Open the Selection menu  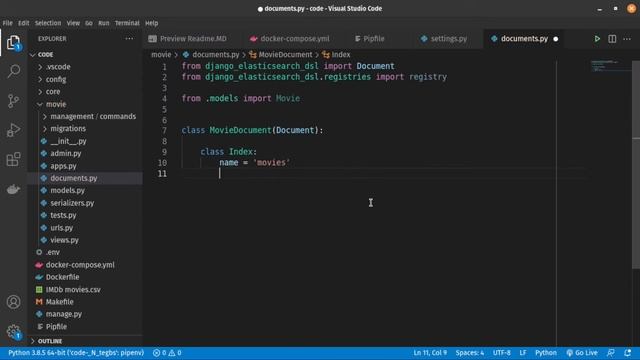pos(48,23)
